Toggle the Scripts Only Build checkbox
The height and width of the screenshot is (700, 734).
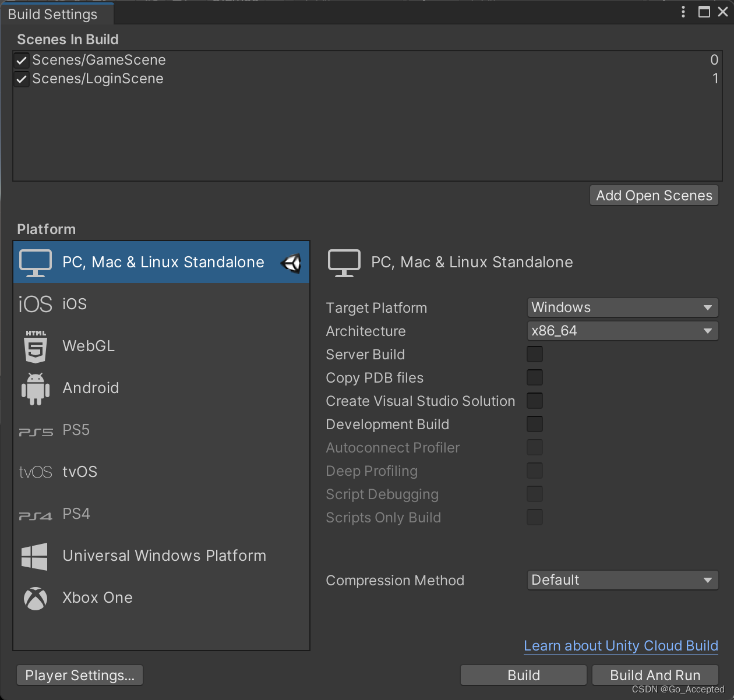pos(535,517)
